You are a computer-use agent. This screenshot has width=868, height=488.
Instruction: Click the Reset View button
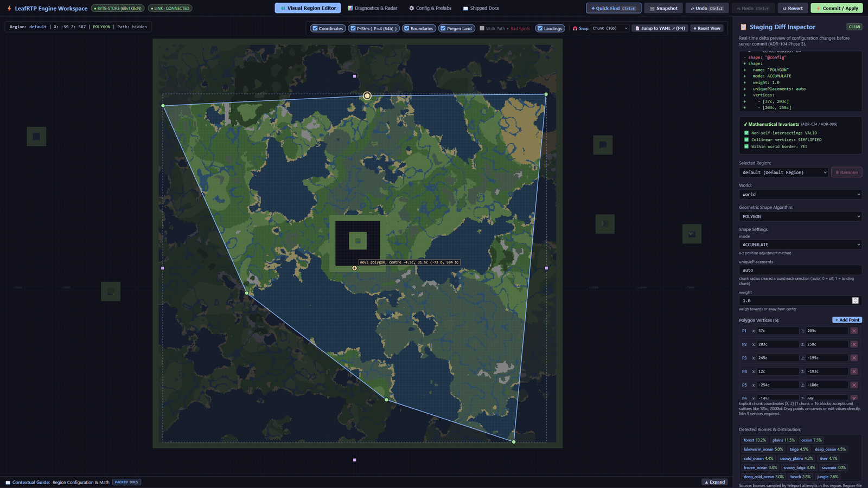pos(707,28)
